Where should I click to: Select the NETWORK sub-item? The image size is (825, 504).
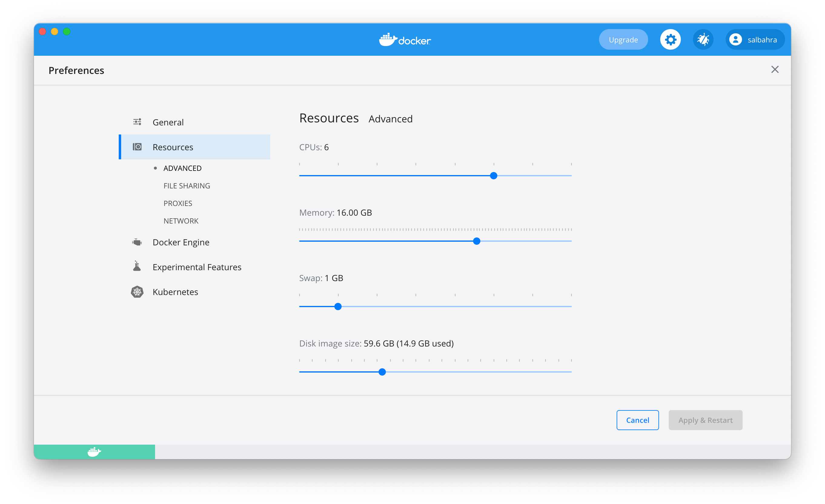(181, 221)
